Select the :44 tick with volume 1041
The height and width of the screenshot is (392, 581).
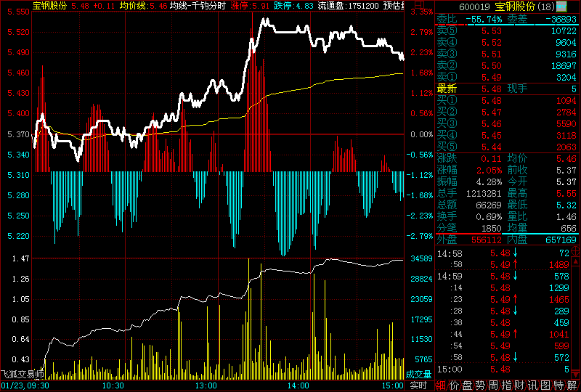pos(503,334)
